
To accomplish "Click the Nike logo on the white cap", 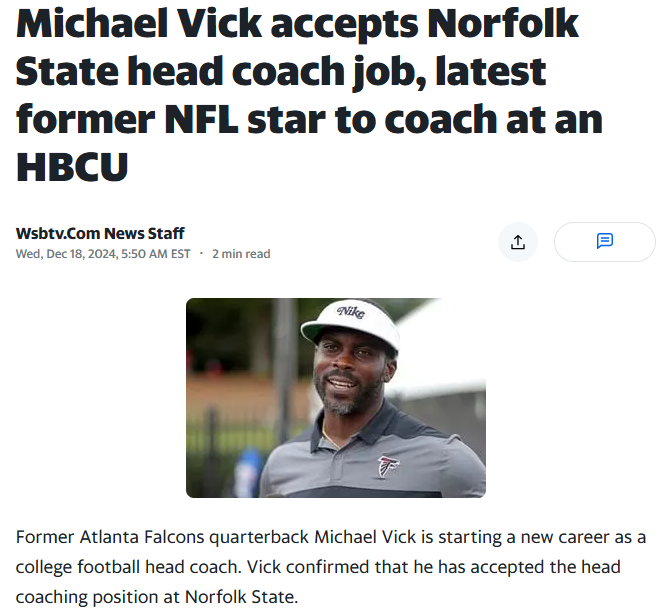I will 351,312.
